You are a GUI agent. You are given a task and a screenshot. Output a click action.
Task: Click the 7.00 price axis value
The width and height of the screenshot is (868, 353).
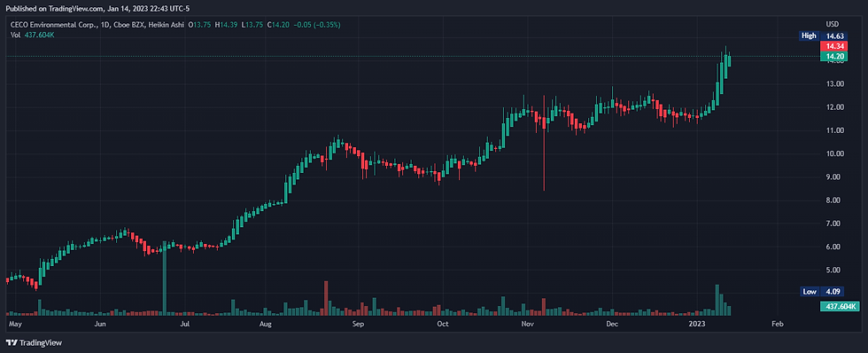click(x=834, y=224)
